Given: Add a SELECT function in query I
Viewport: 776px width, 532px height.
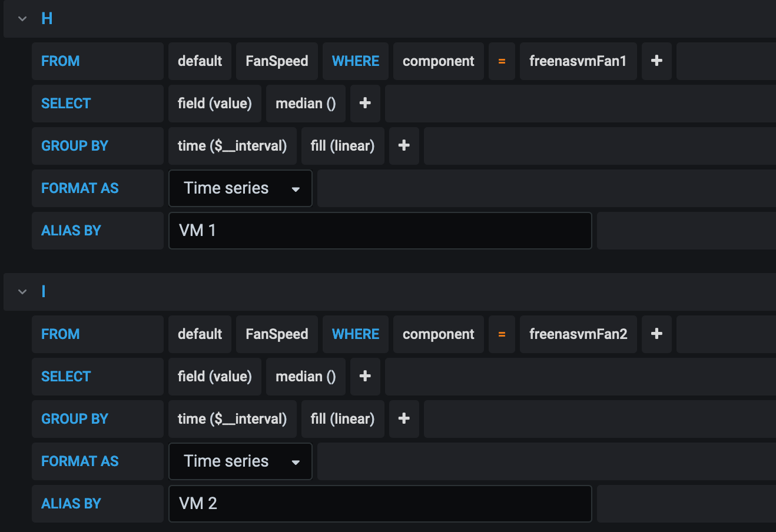Looking at the screenshot, I should tap(365, 377).
